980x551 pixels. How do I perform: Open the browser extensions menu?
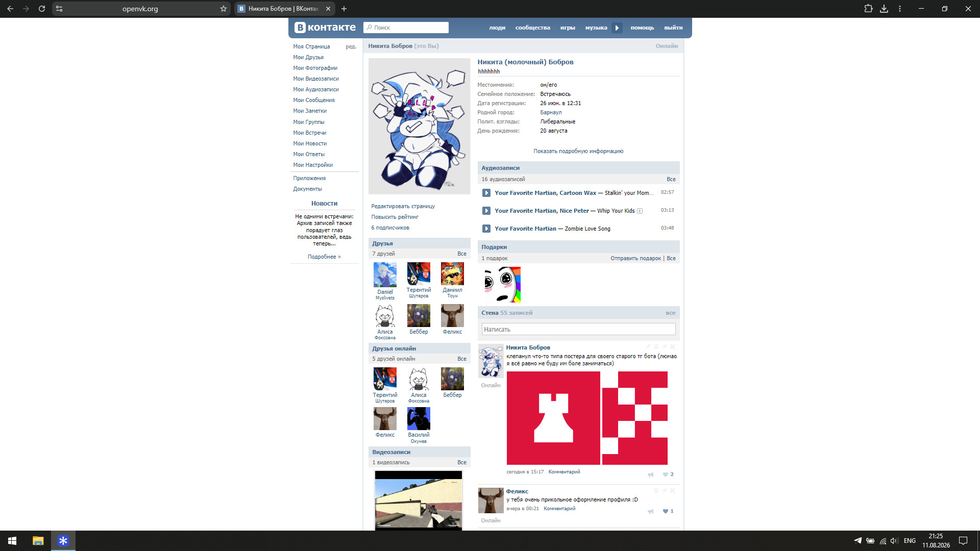click(x=868, y=9)
